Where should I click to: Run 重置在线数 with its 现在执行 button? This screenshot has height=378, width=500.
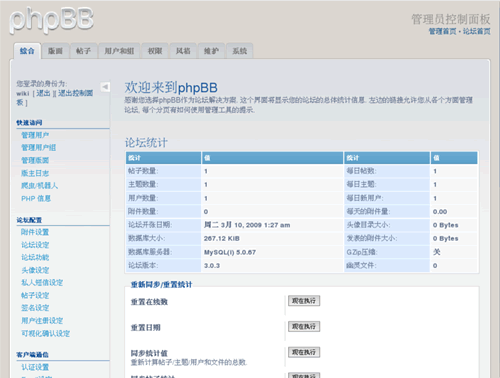(304, 301)
